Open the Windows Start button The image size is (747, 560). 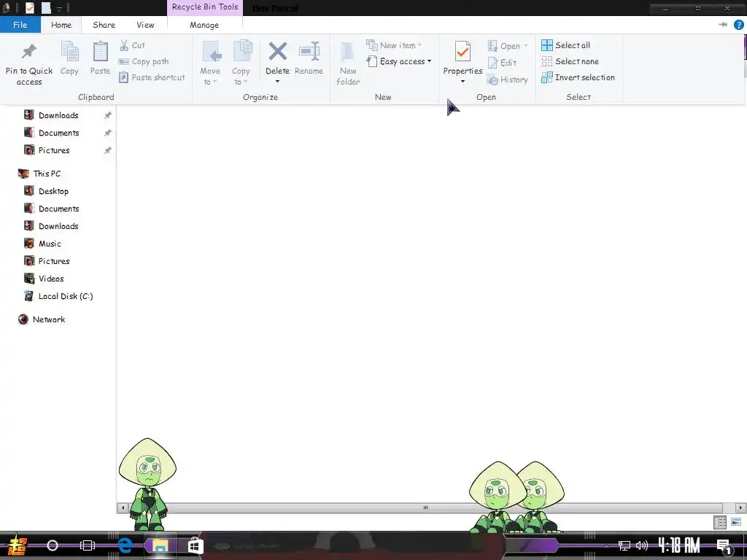18,546
